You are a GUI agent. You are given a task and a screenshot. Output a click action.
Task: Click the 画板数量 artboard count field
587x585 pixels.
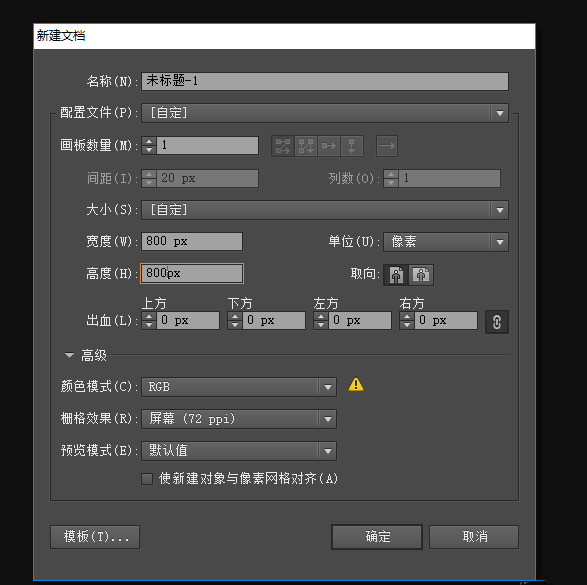[207, 145]
